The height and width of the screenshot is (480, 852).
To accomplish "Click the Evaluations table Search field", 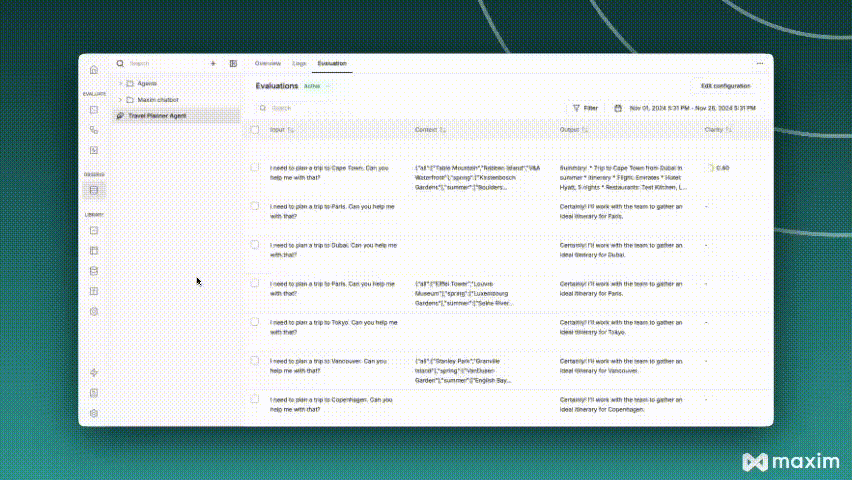I will point(408,108).
